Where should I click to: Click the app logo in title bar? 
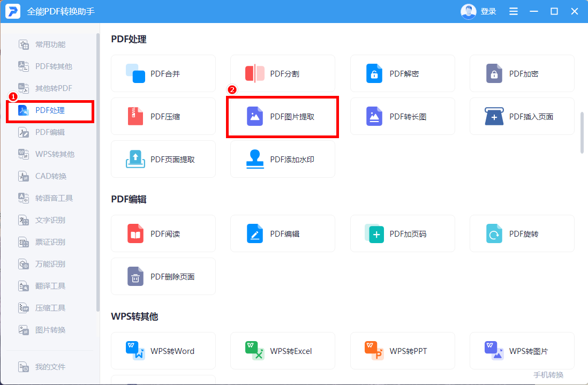13,11
